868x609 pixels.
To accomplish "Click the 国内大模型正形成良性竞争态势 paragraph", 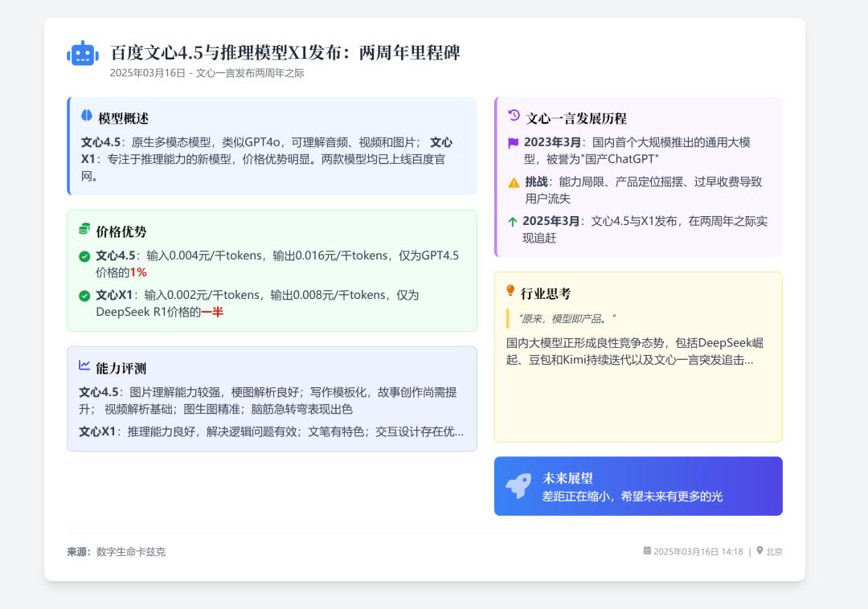I will click(635, 351).
